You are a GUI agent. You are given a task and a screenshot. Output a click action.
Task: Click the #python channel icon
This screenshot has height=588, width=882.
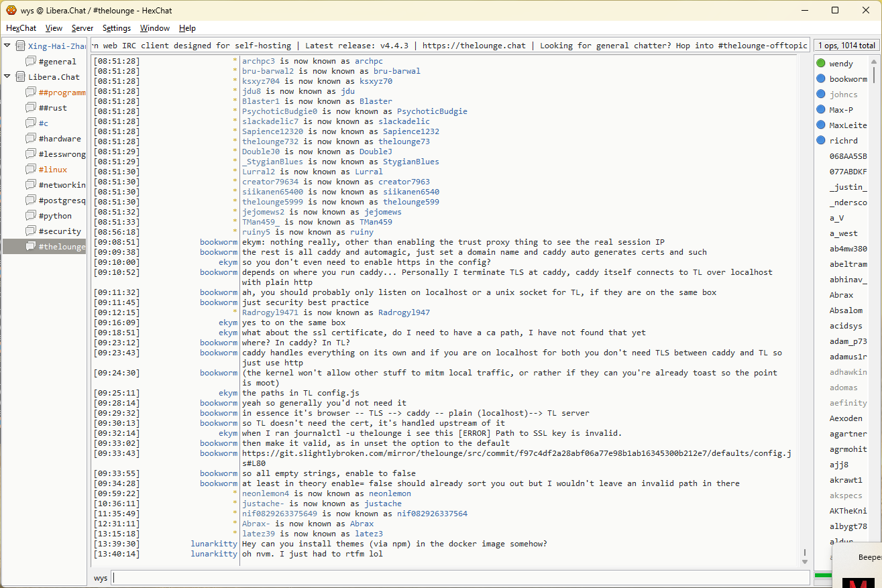click(30, 216)
